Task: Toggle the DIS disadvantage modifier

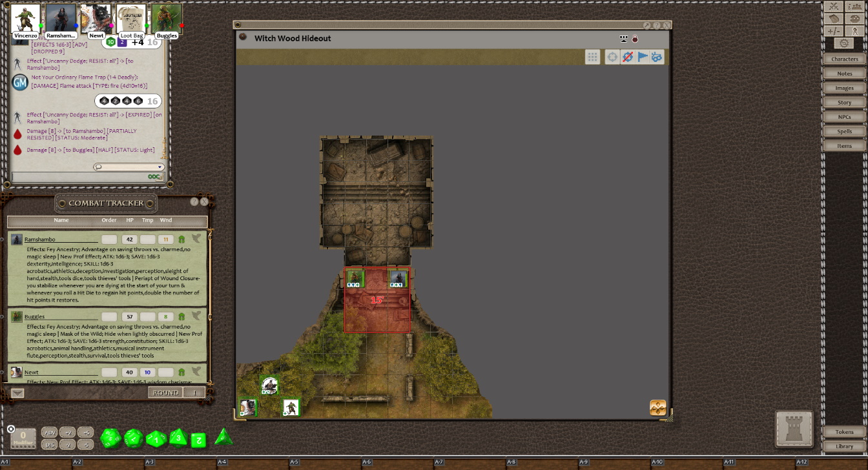Action: [x=50, y=444]
